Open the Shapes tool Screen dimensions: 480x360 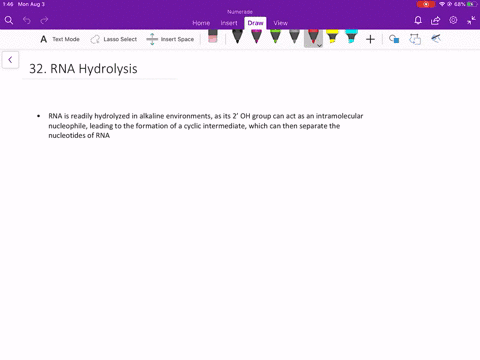[x=394, y=39]
